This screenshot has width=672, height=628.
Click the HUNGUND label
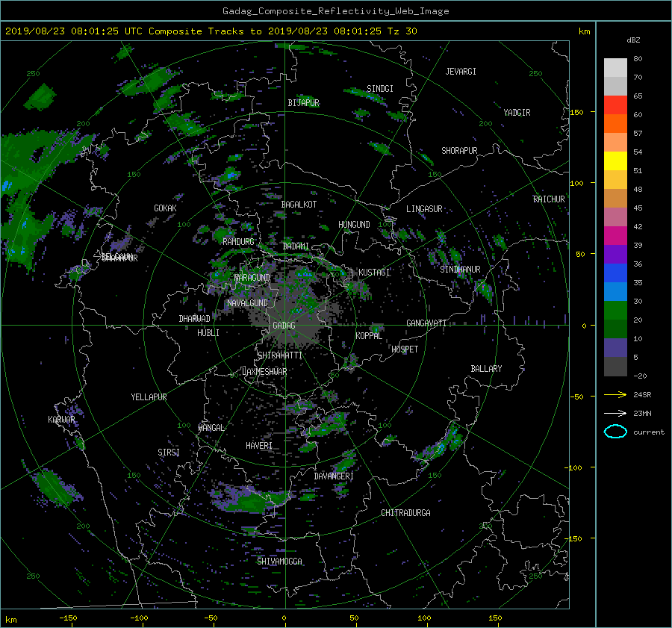point(354,225)
